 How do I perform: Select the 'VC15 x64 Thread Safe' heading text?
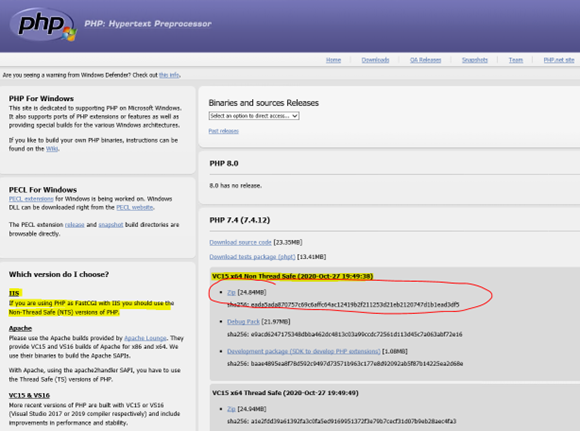point(285,393)
